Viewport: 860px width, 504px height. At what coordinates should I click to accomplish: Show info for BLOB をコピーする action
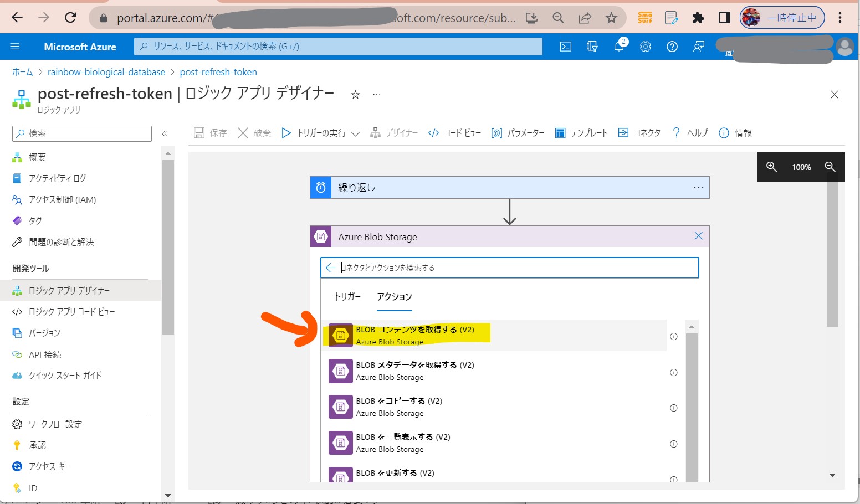coord(674,408)
